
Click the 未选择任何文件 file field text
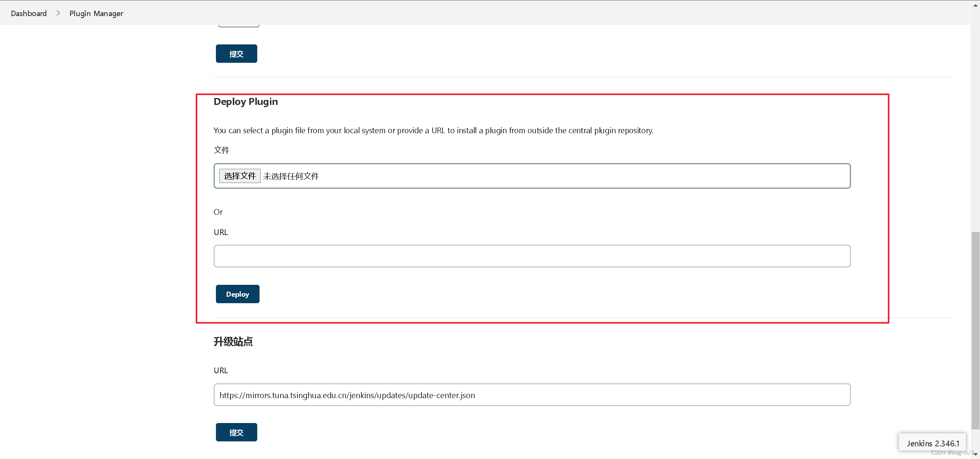click(x=291, y=176)
